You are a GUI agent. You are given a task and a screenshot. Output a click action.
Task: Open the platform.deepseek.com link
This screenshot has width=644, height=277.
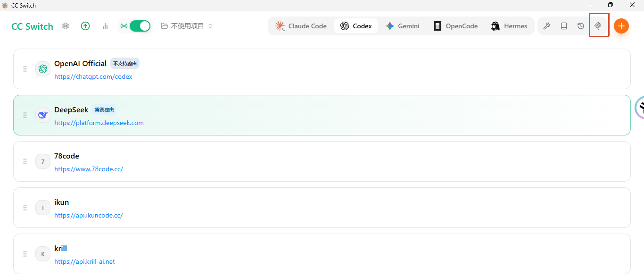[99, 123]
